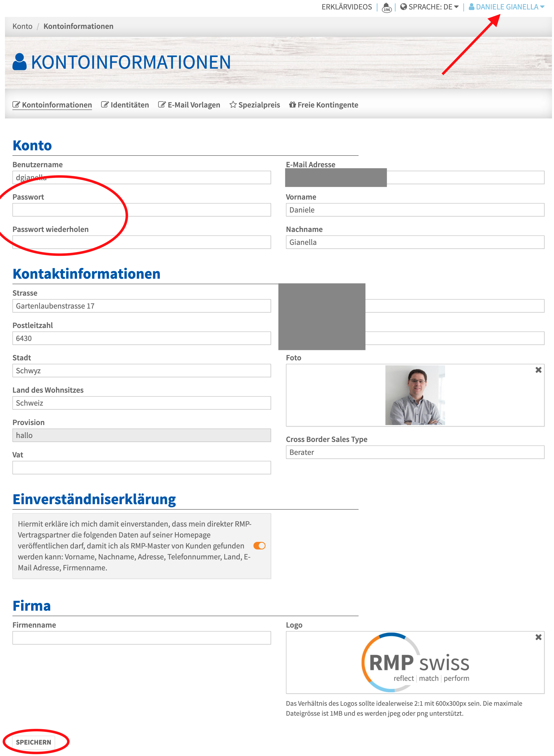
Task: Focus the Firmenname field
Action: pos(141,638)
